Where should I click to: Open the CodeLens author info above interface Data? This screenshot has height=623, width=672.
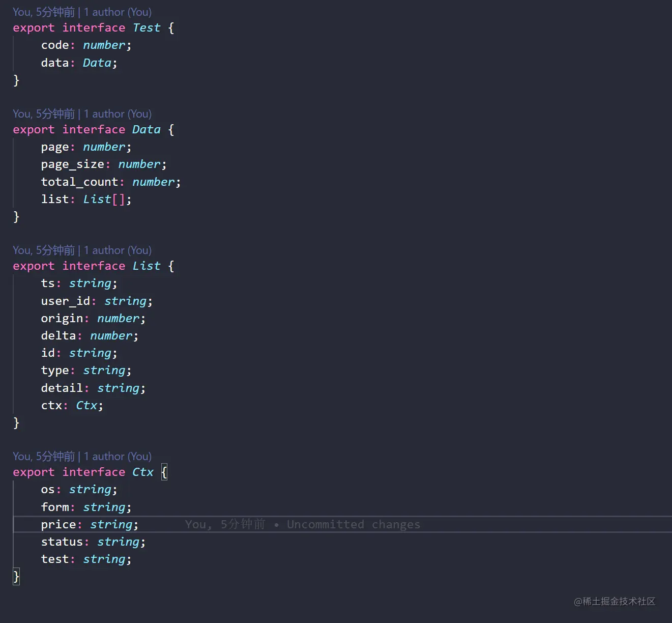82,114
